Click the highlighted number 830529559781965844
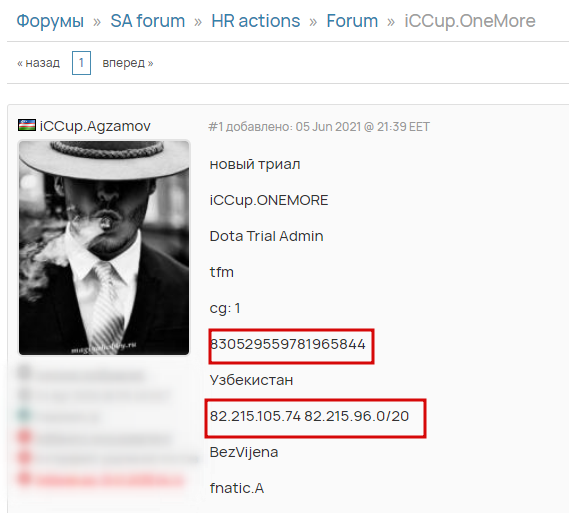 point(287,344)
